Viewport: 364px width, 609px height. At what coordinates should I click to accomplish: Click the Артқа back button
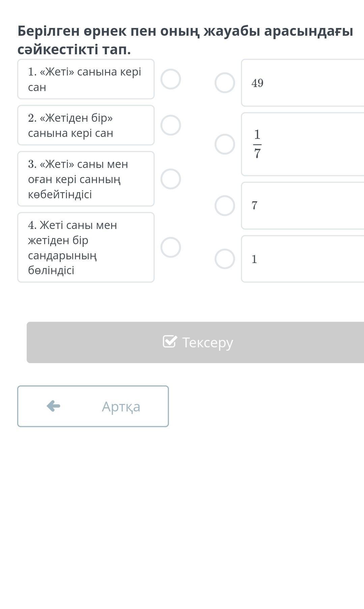93,406
